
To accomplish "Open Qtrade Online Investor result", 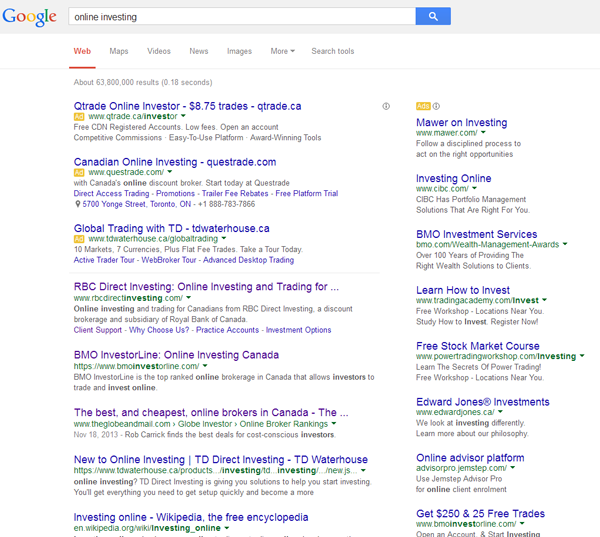I will 188,106.
